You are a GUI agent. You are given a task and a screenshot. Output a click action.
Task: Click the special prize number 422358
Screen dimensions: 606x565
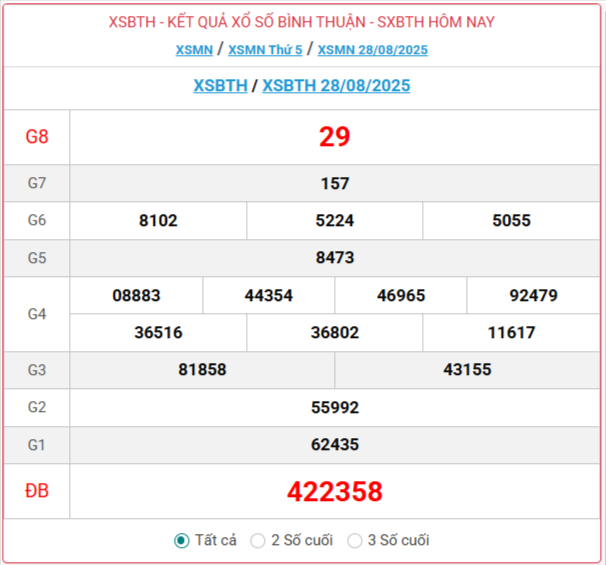click(335, 492)
